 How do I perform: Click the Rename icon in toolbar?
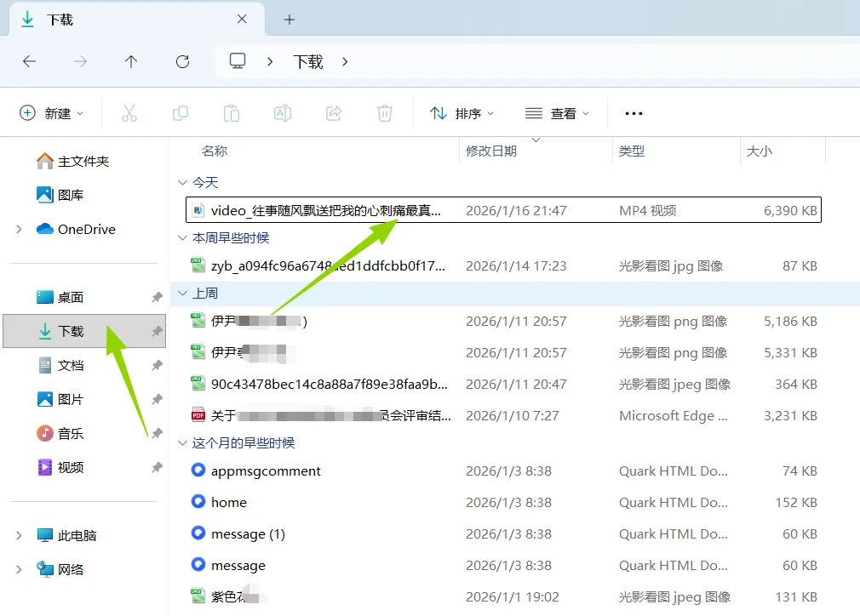tap(283, 113)
